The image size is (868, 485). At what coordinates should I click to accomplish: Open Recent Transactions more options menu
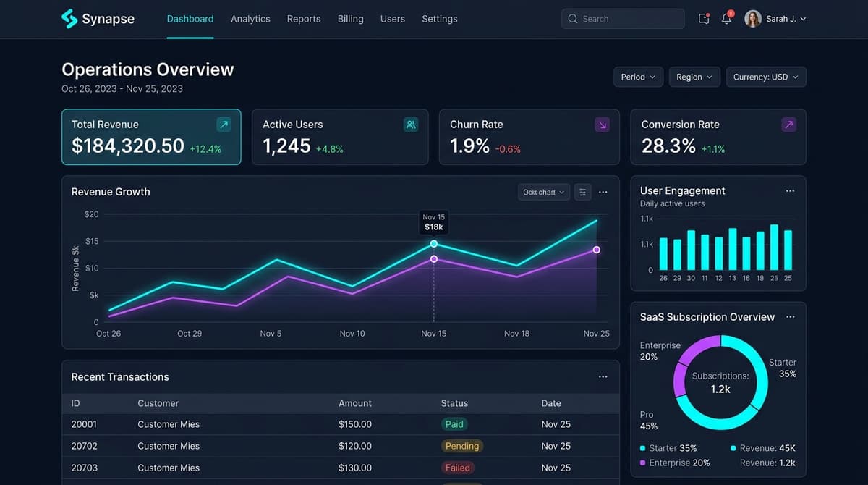(603, 377)
